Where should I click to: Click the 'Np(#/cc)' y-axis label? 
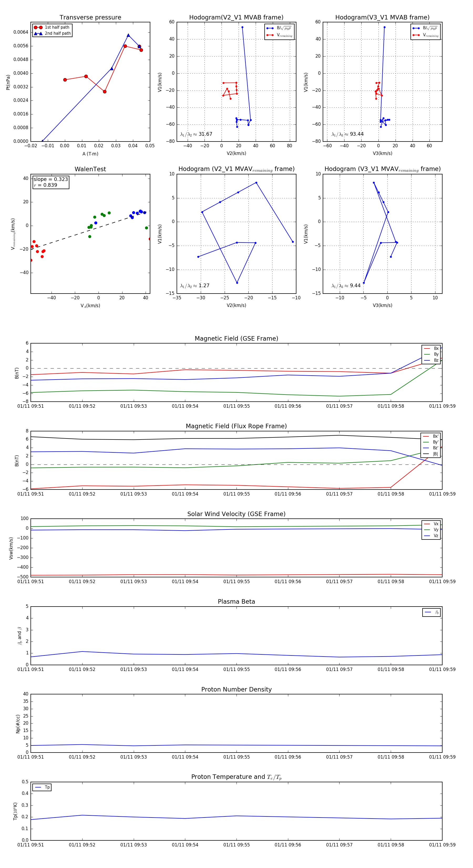coord(18,724)
